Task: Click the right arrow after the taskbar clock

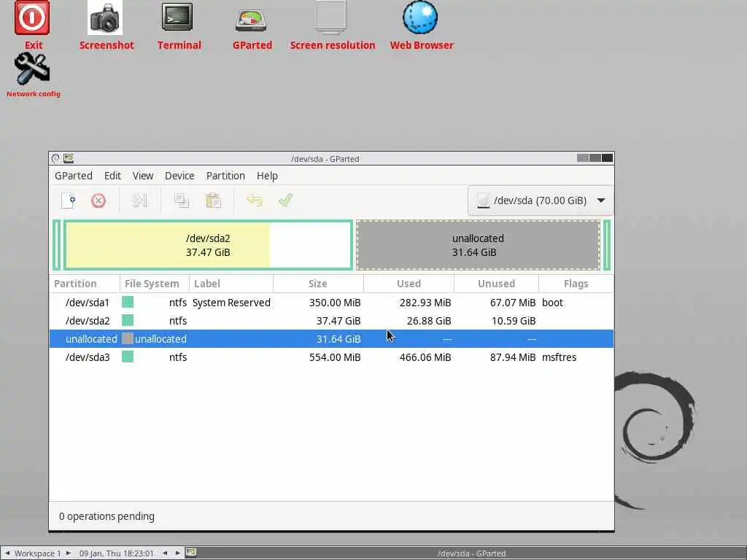Action: [178, 553]
